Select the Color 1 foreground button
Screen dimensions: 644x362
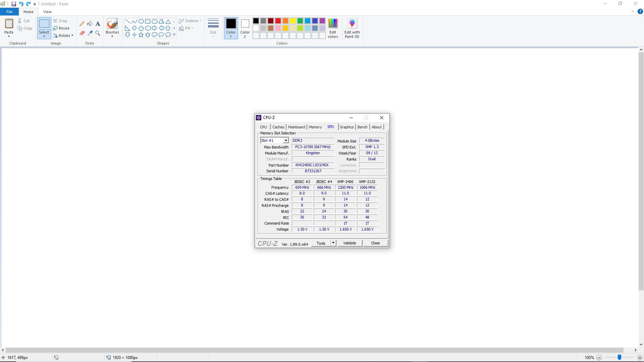231,28
